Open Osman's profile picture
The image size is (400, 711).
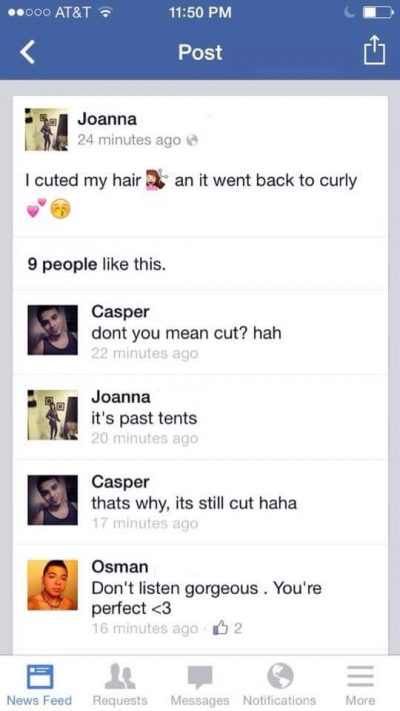click(x=53, y=585)
